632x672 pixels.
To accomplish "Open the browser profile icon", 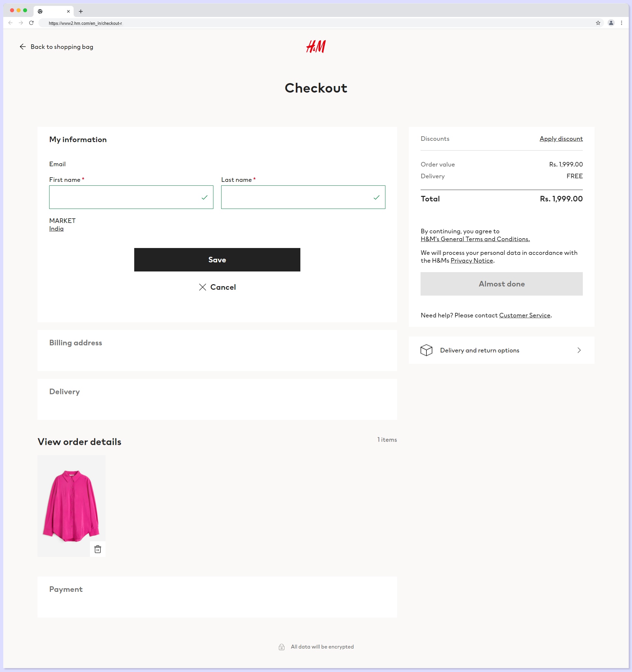I will coord(611,23).
